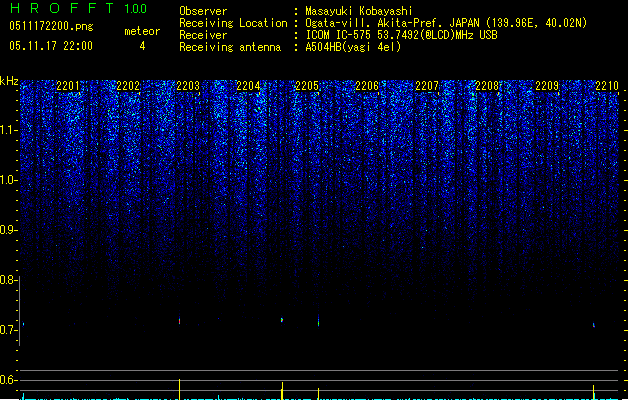Click the yellow intensity spike before 2205
The height and width of the screenshot is (400, 629).
(282, 391)
